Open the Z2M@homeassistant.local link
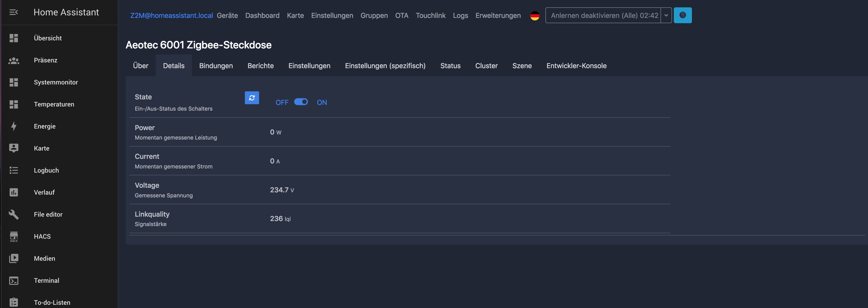The height and width of the screenshot is (308, 868). pyautogui.click(x=171, y=16)
